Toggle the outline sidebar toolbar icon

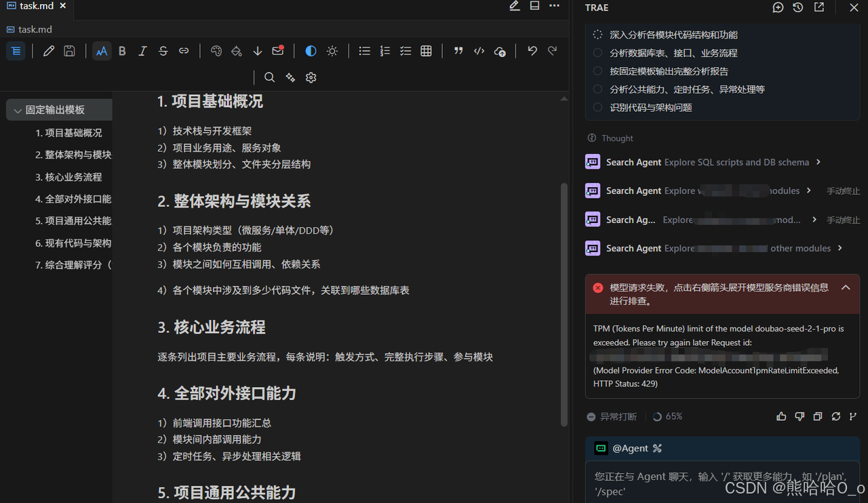click(16, 51)
